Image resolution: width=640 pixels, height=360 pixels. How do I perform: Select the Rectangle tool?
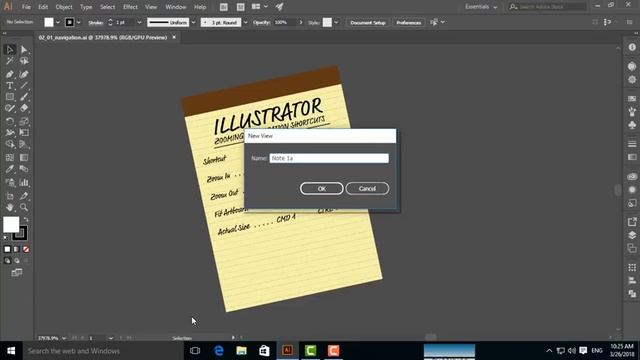coord(10,97)
